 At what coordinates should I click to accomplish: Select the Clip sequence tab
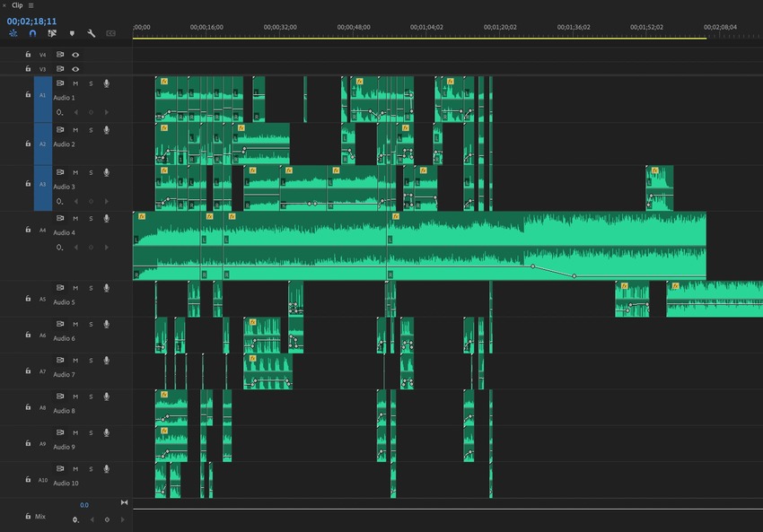[x=17, y=5]
